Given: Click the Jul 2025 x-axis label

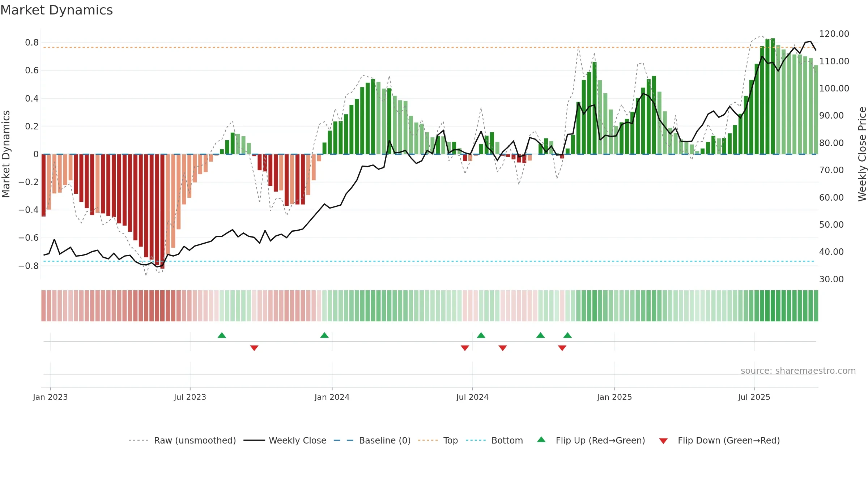Looking at the screenshot, I should point(754,397).
